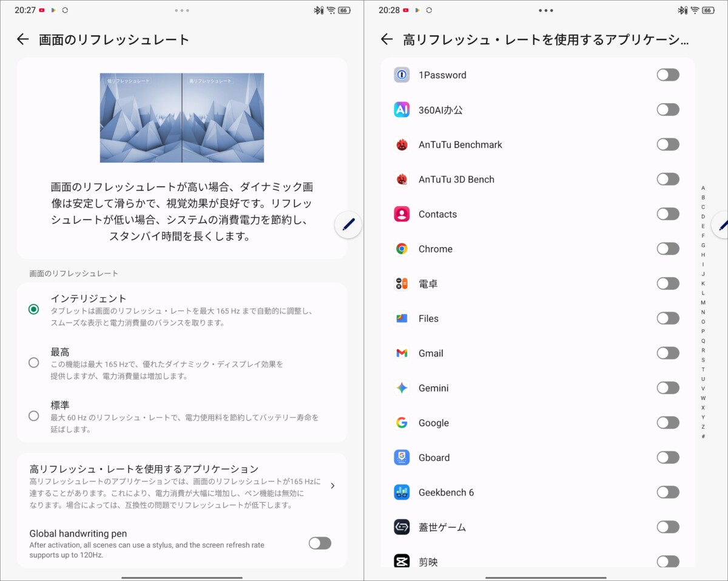The height and width of the screenshot is (581, 728).
Task: Enable high refresh rate for Contacts
Action: (667, 214)
